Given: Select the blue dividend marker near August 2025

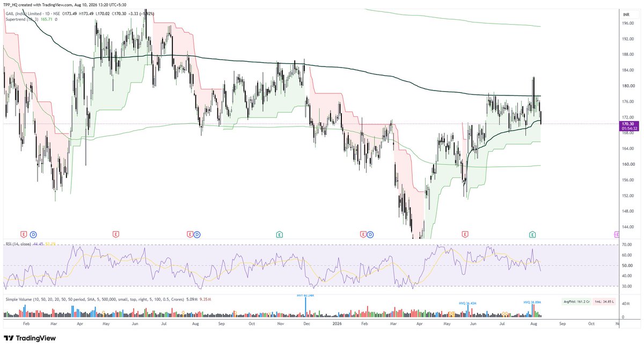Looking at the screenshot, I should (197, 234).
